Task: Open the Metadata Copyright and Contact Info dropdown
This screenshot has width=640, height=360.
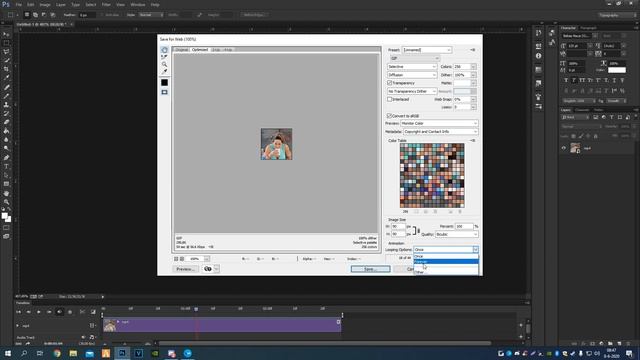Action: tap(440, 131)
